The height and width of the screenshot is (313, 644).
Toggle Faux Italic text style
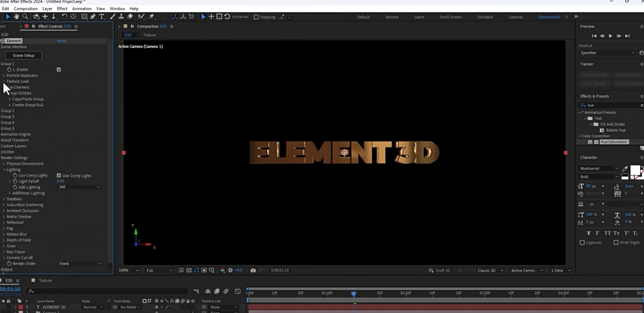click(597, 233)
